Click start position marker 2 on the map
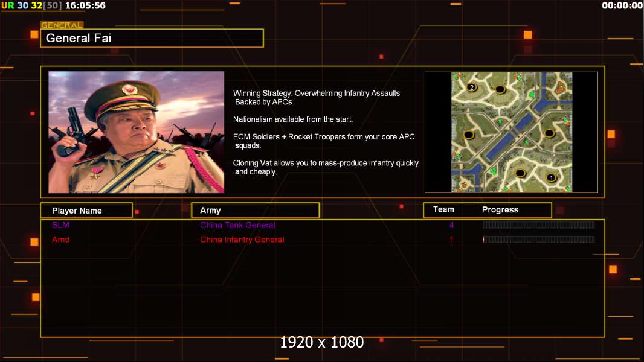Image resolution: width=644 pixels, height=362 pixels. pos(471,87)
